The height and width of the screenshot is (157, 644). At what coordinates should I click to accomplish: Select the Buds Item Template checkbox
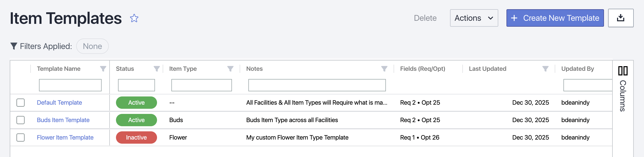[21, 120]
